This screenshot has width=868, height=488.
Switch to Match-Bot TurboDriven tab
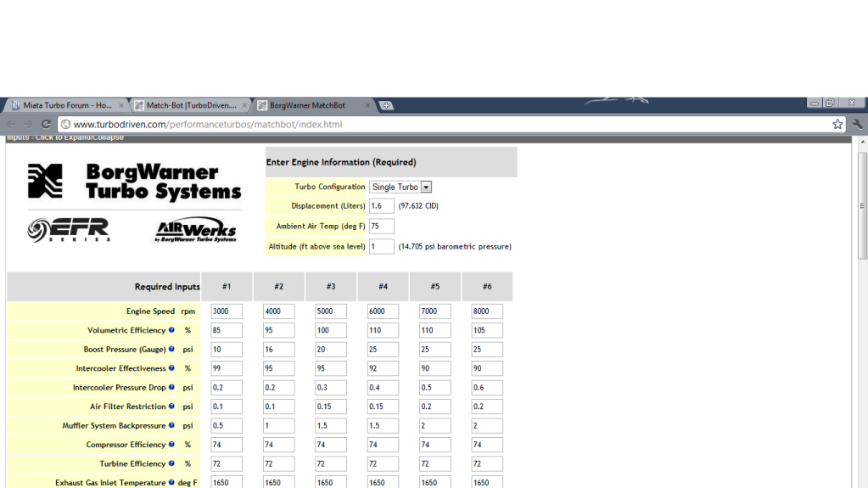pos(190,105)
